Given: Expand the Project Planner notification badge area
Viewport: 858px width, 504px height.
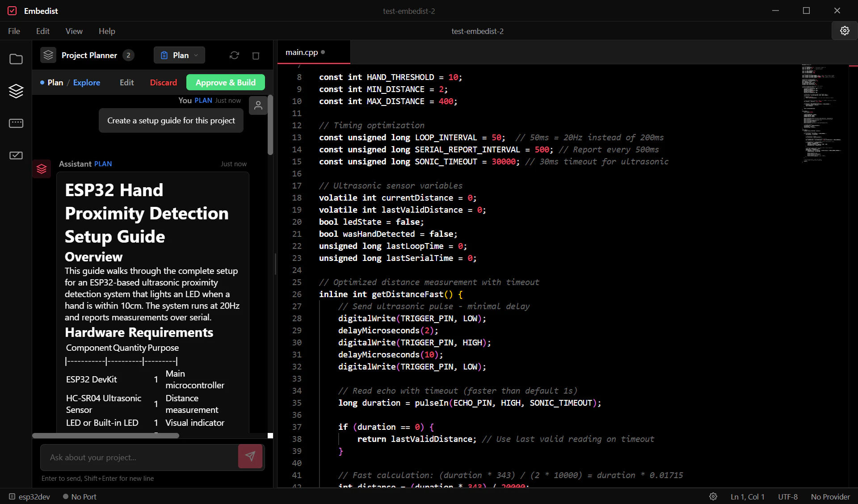Looking at the screenshot, I should pos(129,55).
